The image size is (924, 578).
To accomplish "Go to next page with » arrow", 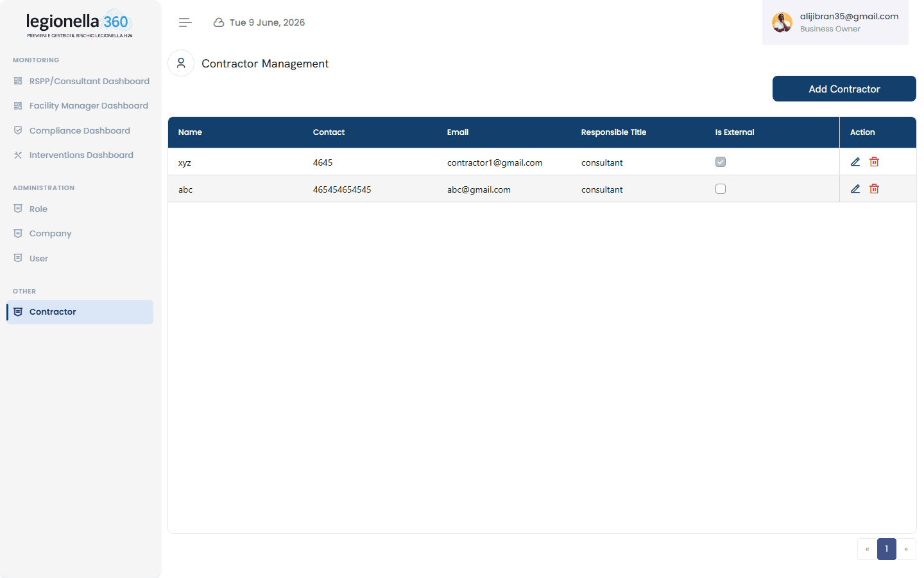I will point(906,549).
